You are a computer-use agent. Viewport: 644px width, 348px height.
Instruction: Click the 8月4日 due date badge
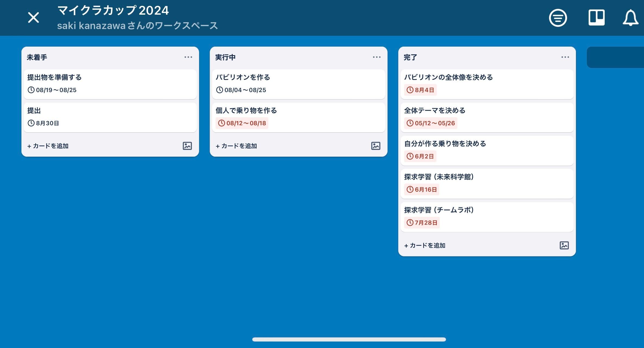(420, 90)
